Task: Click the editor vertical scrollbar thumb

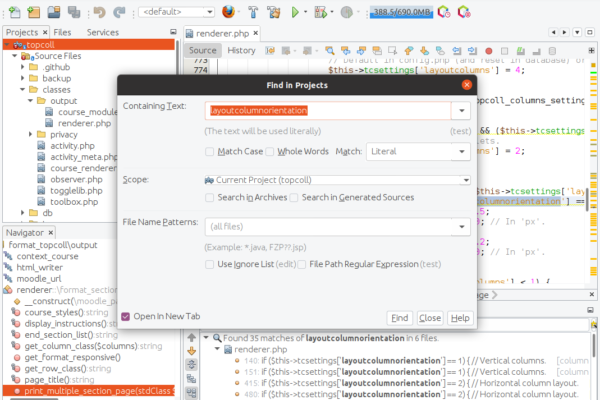Action: 588,200
